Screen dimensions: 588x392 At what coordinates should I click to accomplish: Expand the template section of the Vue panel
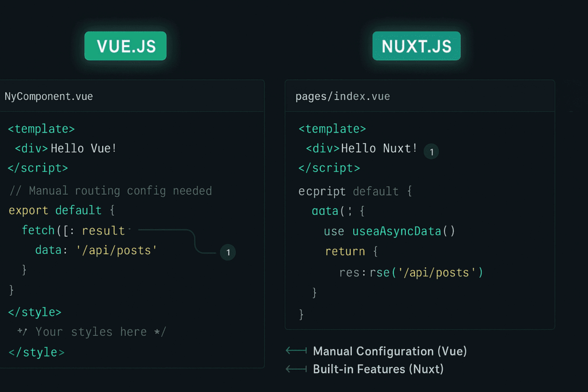41,128
